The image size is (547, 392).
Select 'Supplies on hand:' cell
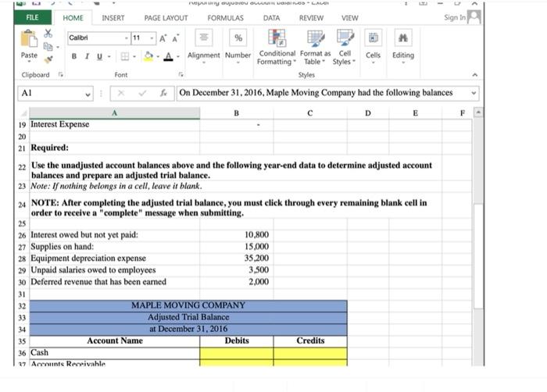click(114, 247)
